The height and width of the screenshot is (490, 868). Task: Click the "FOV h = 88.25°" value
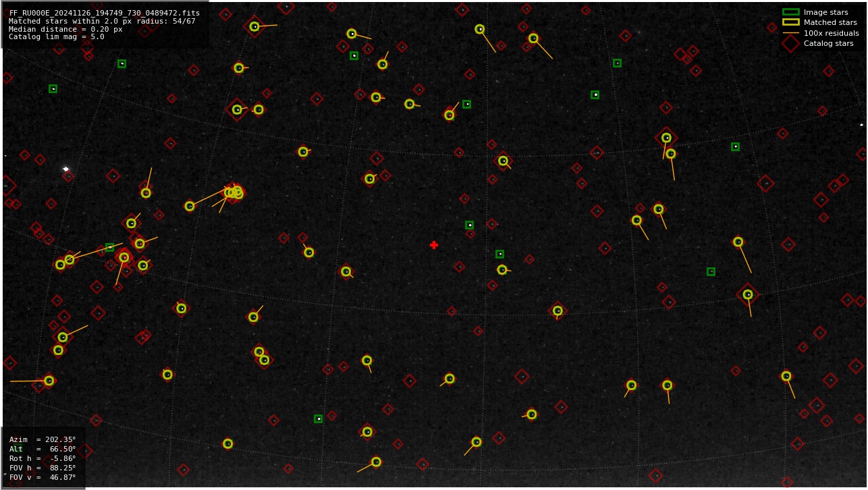pyautogui.click(x=43, y=468)
